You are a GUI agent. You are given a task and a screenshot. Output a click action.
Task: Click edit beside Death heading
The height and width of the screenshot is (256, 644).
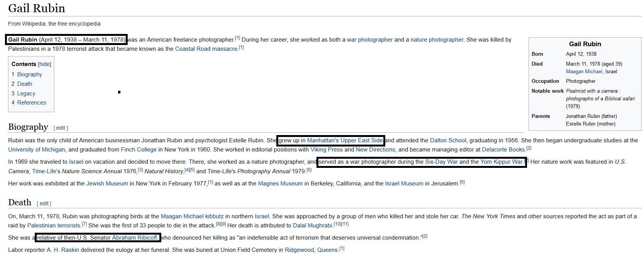tap(44, 204)
